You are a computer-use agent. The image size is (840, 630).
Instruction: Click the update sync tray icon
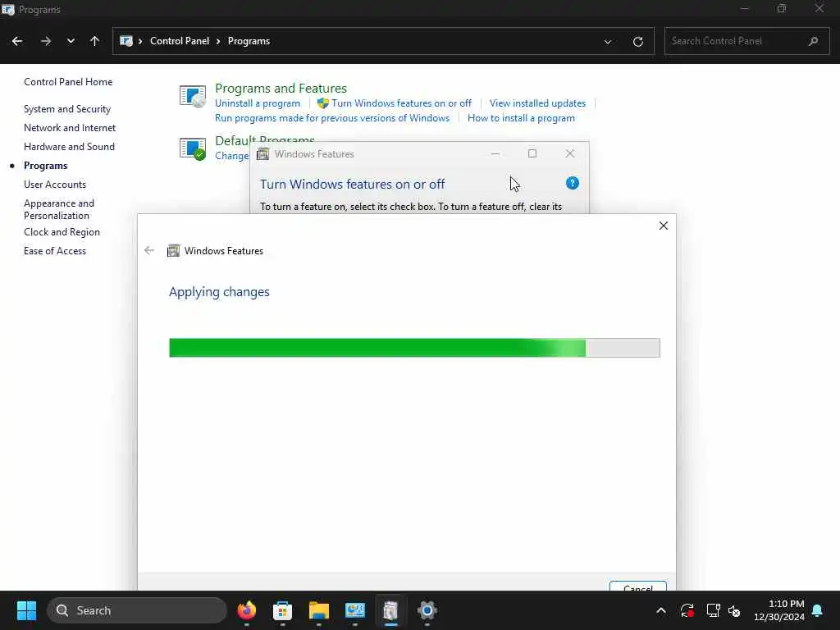687,610
